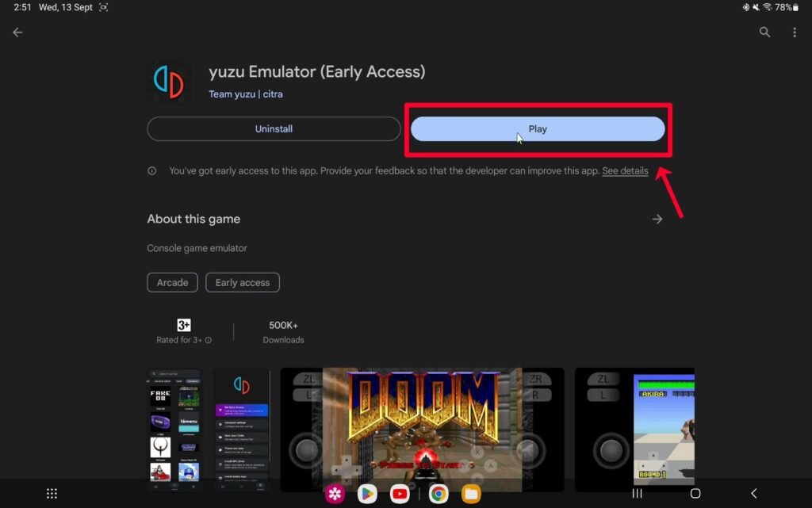Screen dimensions: 812x508
Task: Open the app drawer grid icon
Action: 52,494
